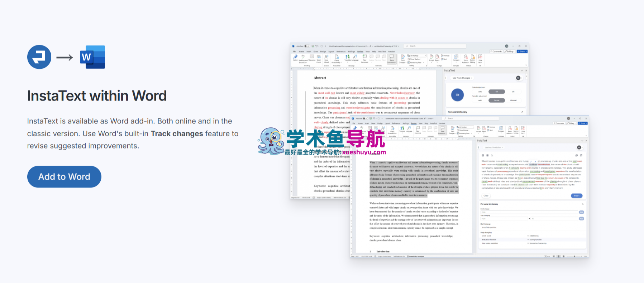Add New Comment in back Word window
The image size is (644, 283).
point(364,58)
